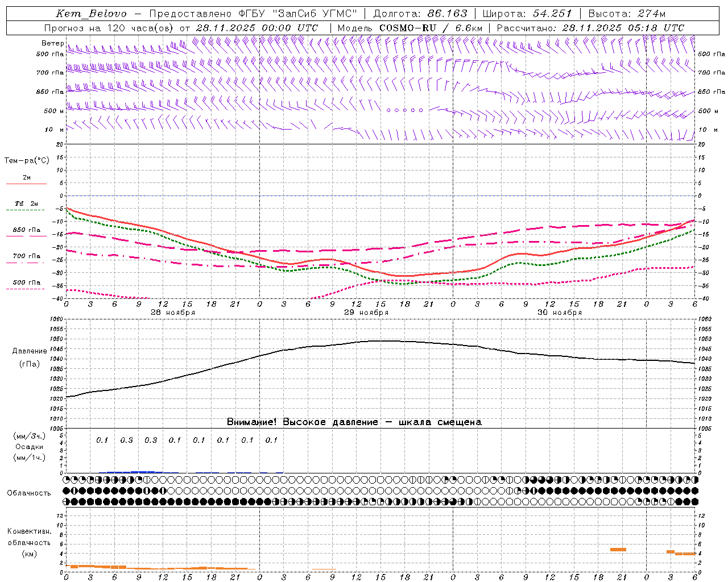Select the elevation text Высота: 274м
This screenshot has height=582, width=728.
tap(627, 14)
